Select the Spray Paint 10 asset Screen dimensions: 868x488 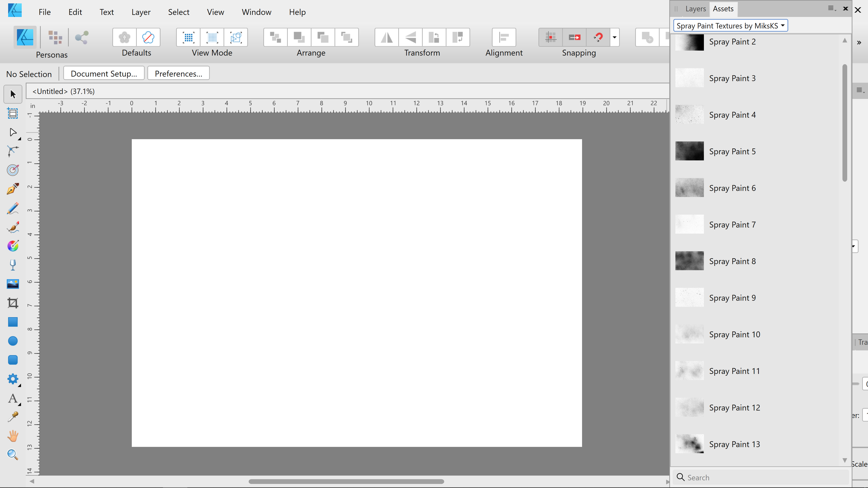(755, 334)
